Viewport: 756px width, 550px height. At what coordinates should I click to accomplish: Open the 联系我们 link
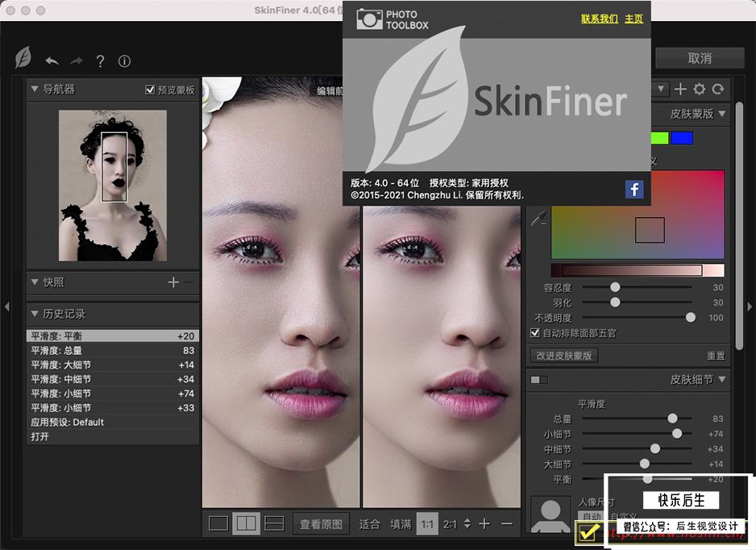click(x=600, y=19)
